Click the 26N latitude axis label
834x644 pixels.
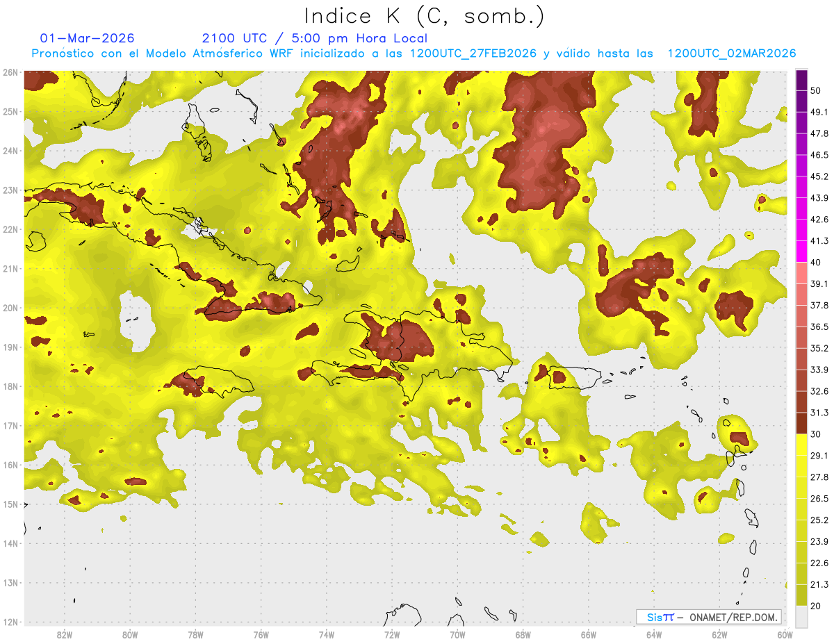[x=10, y=72]
